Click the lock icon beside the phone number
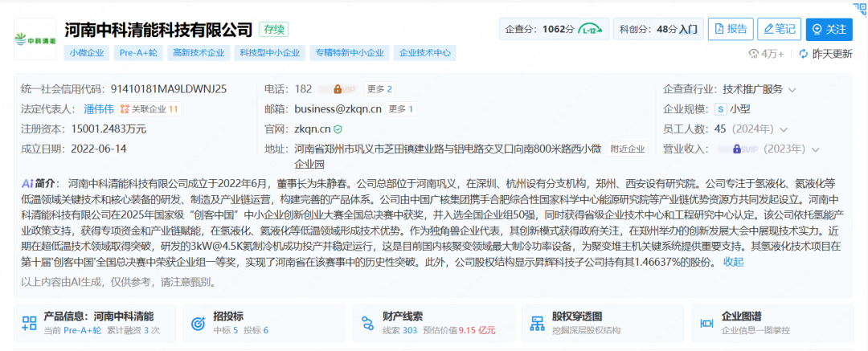This screenshot has height=351, width=868. pos(338,89)
